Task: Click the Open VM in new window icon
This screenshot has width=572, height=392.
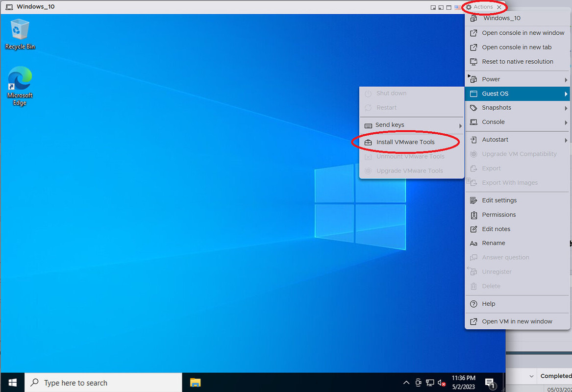Action: point(473,321)
